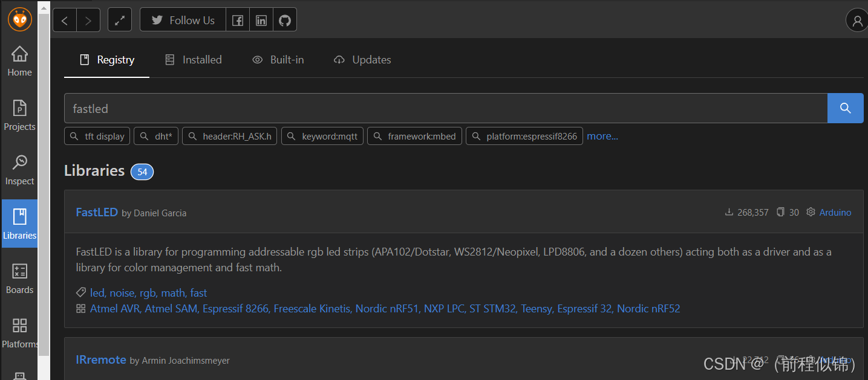Open the user account profile icon
The image size is (868, 380).
point(857,21)
